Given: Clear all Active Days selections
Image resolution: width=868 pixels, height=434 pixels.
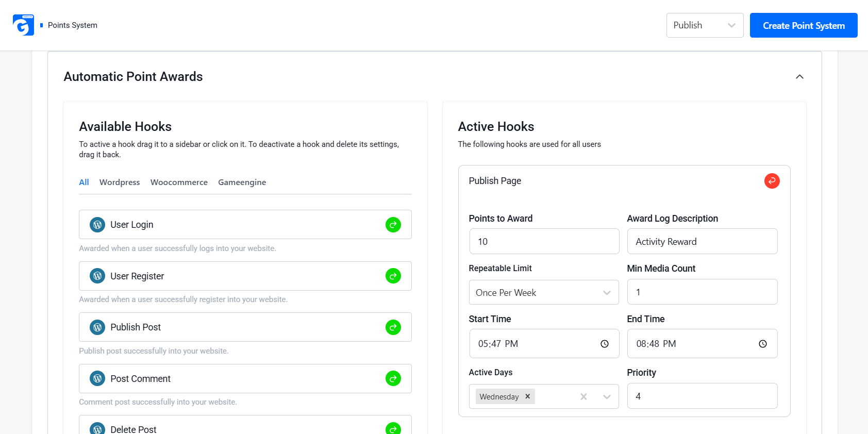Looking at the screenshot, I should [x=583, y=396].
